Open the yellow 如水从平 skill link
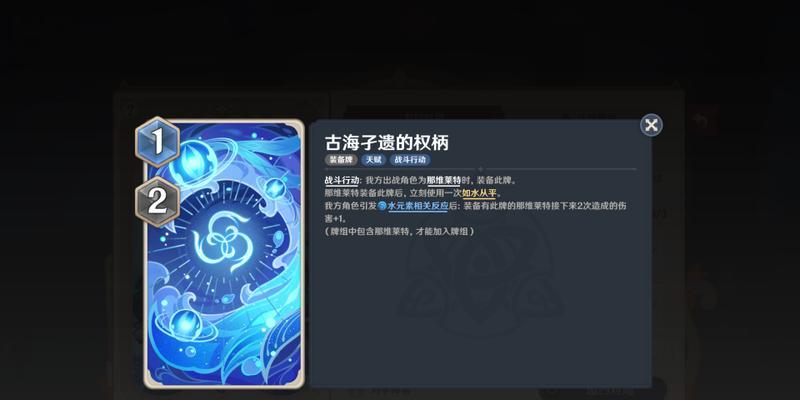This screenshot has height=400, width=800. click(480, 193)
